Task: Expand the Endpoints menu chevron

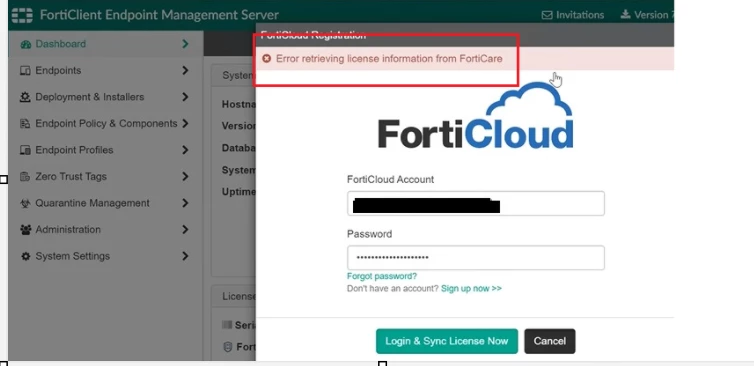Action: point(185,70)
